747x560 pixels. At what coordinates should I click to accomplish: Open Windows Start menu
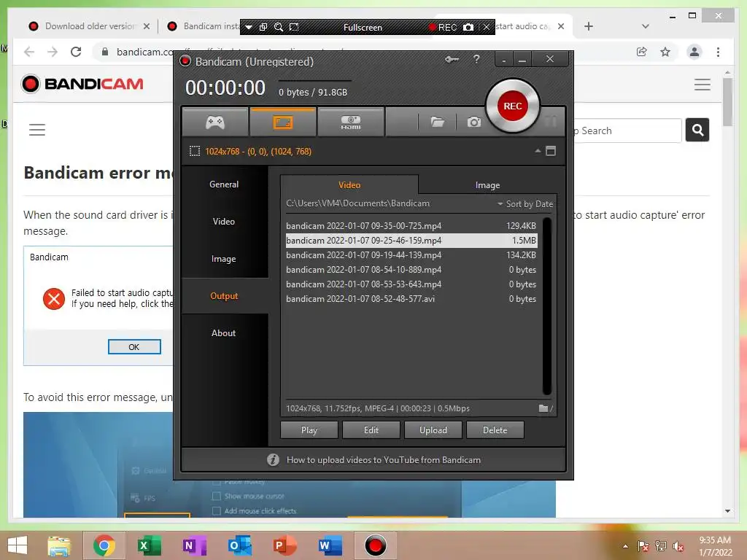click(x=18, y=545)
